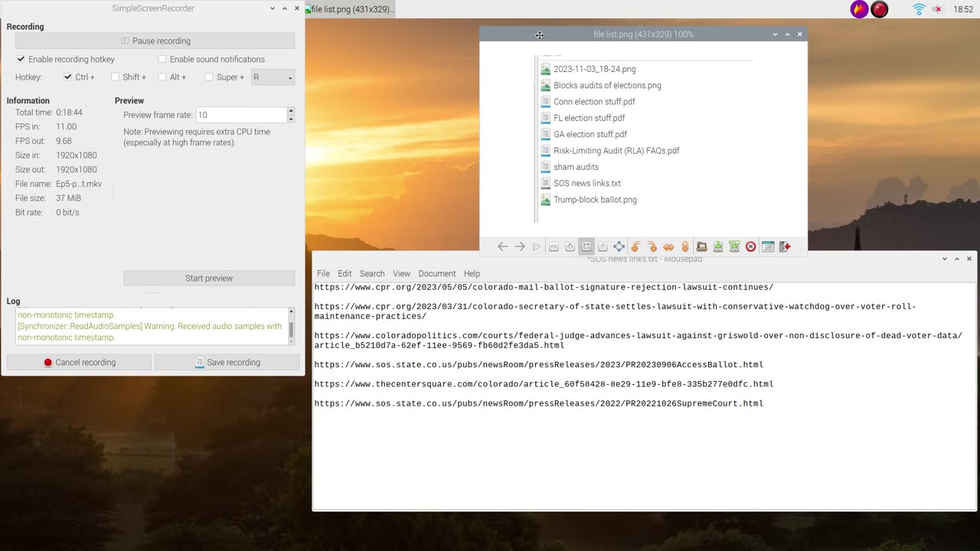Click Mousepad title bar down chevron
Viewport: 980px width, 551px height.
(x=945, y=259)
